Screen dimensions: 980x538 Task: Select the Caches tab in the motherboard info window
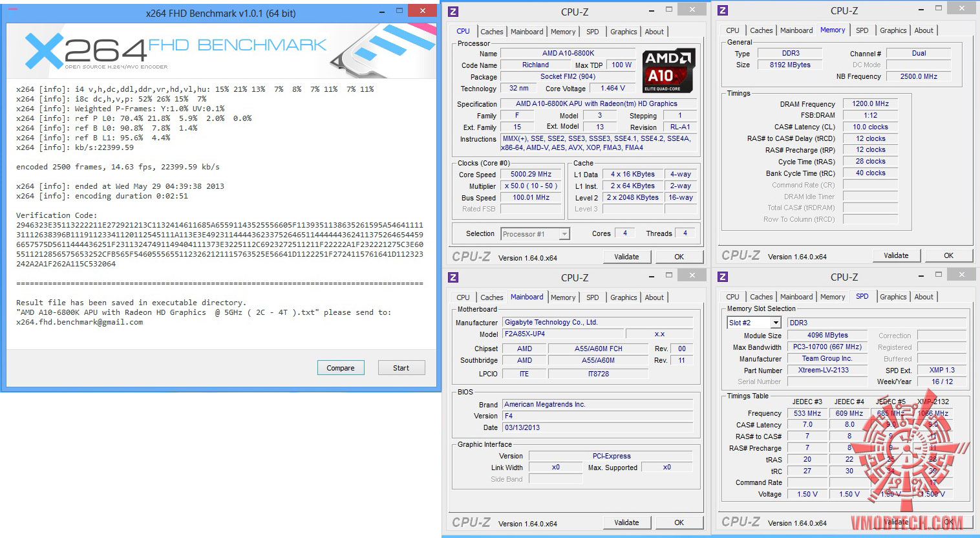(491, 297)
